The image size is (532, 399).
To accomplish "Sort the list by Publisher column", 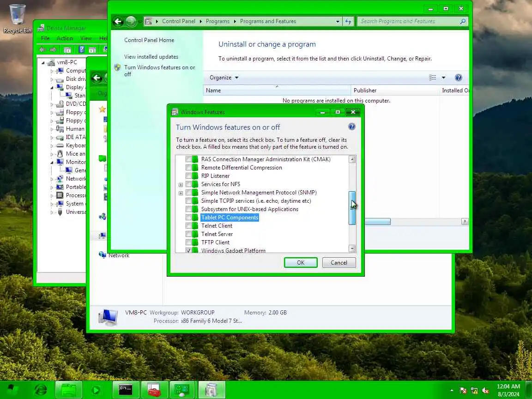I will coord(395,90).
